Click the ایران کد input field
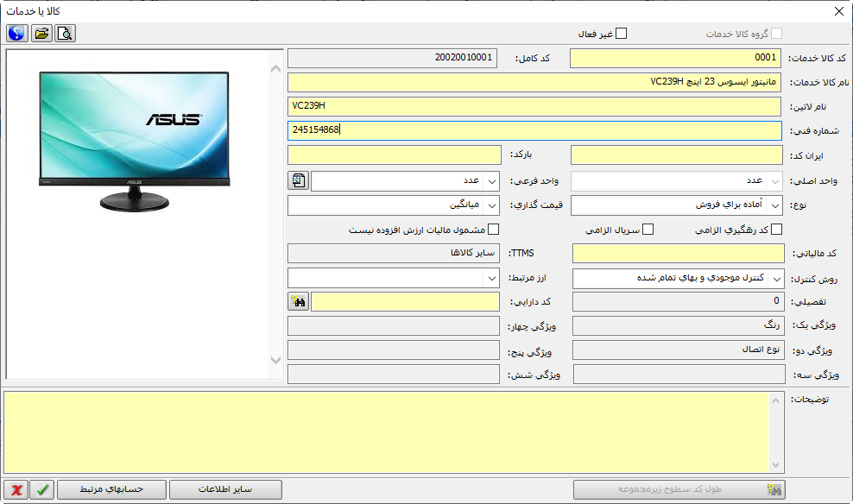This screenshot has height=504, width=853. [x=677, y=155]
